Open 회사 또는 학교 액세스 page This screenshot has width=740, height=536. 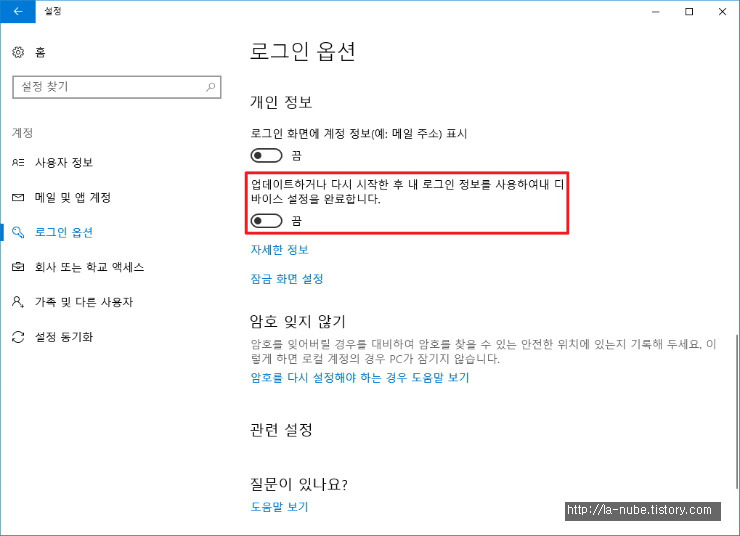89,267
